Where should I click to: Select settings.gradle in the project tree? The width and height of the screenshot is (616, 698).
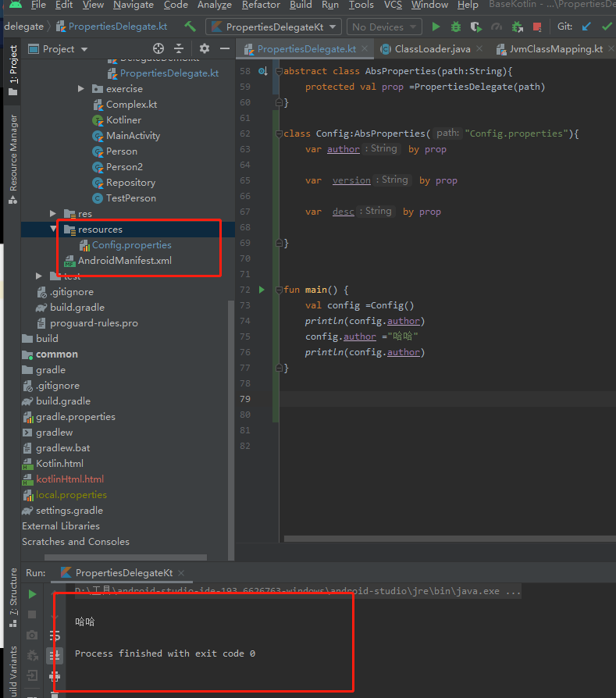62,510
